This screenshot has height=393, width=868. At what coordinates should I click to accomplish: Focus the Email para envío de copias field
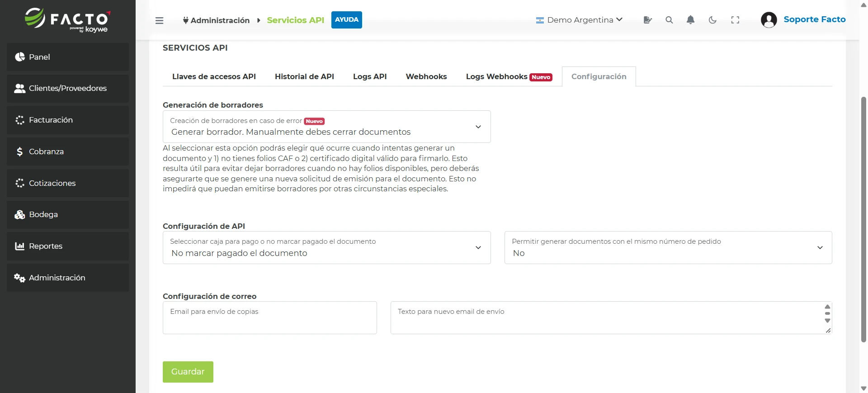(x=270, y=318)
